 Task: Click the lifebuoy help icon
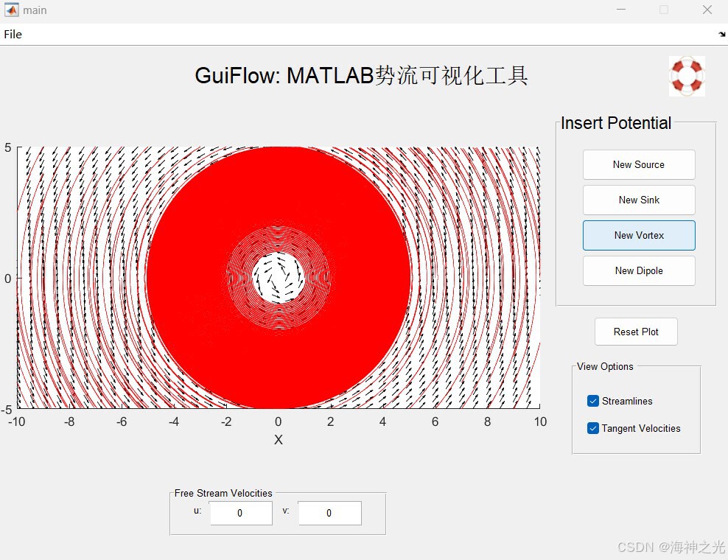pyautogui.click(x=687, y=76)
